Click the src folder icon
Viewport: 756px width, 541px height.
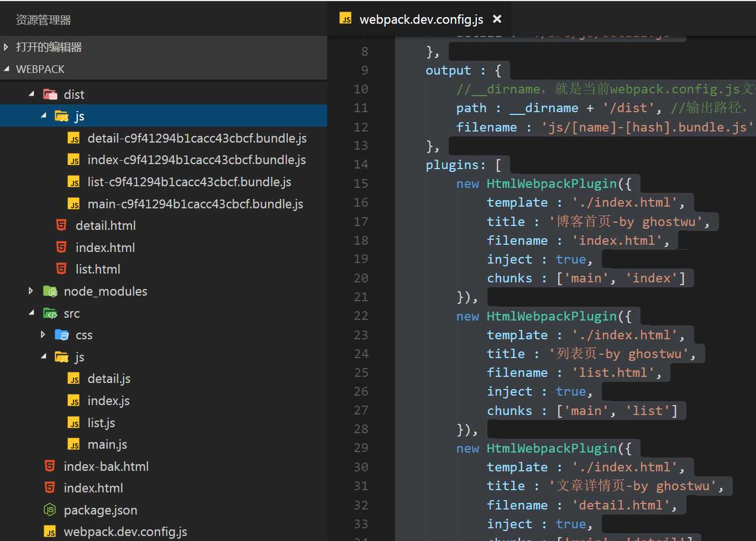[50, 313]
